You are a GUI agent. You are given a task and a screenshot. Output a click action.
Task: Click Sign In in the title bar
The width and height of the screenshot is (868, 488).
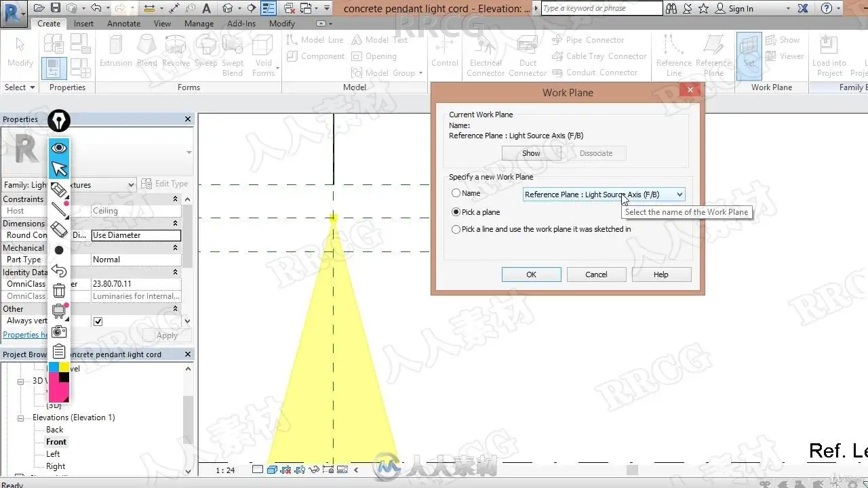coord(741,9)
